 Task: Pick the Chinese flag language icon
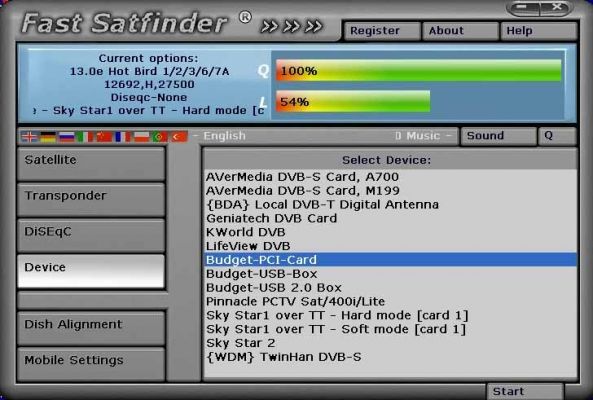coord(104,136)
